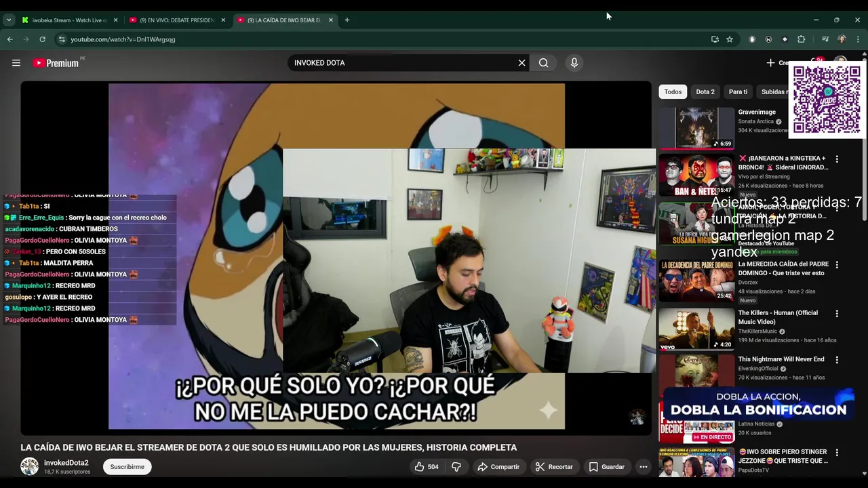This screenshot has width=868, height=488.
Task: Select the Todos filter chip
Action: [x=673, y=91]
